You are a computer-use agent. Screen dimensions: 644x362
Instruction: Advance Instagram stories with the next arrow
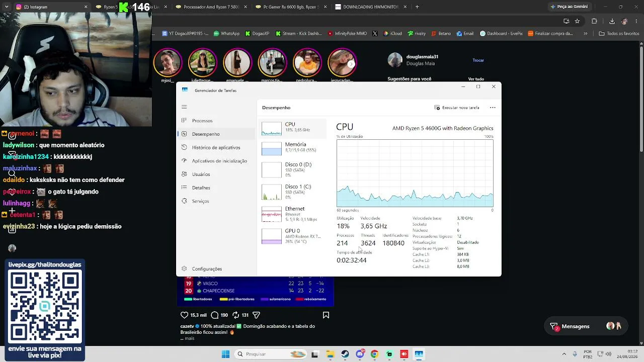click(x=351, y=64)
